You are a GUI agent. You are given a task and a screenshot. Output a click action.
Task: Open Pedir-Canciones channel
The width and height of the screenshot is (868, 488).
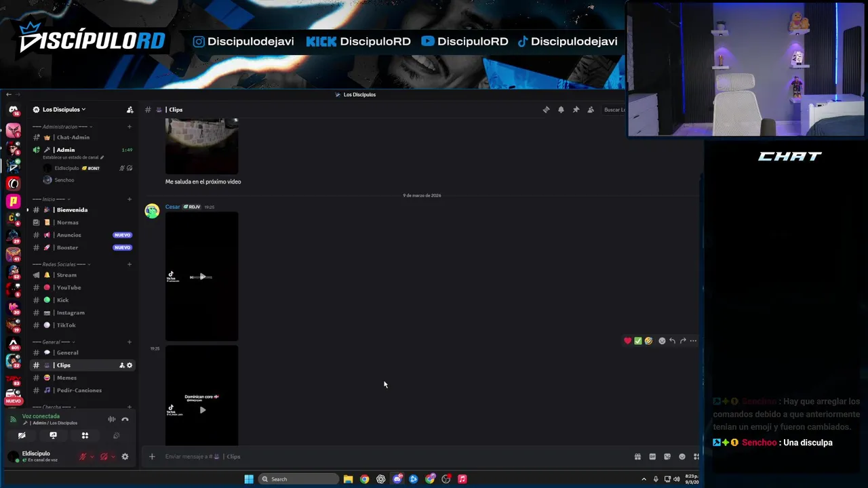(x=82, y=390)
